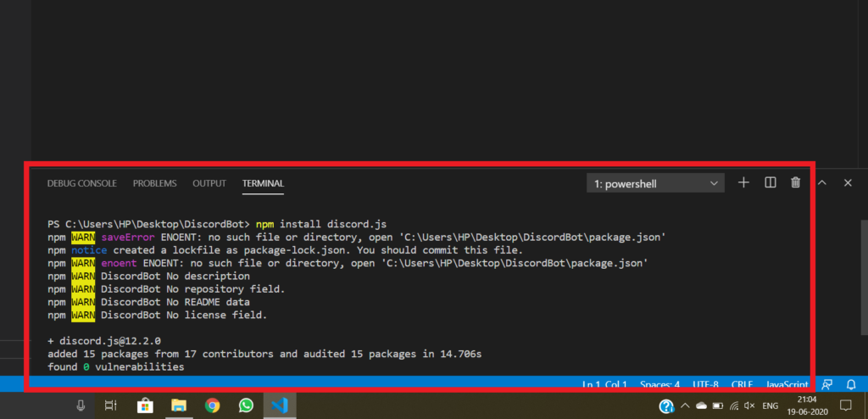Open Microsoft Store from the taskbar

click(145, 405)
